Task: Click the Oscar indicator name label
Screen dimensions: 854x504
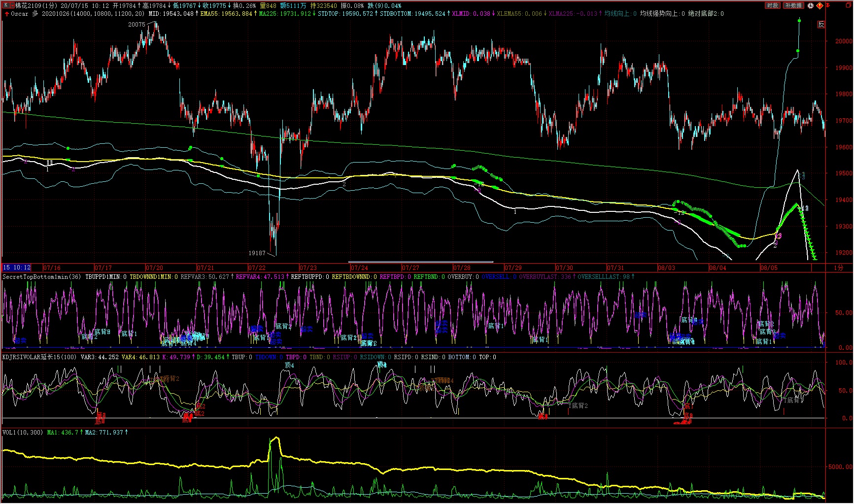Action: pos(20,14)
